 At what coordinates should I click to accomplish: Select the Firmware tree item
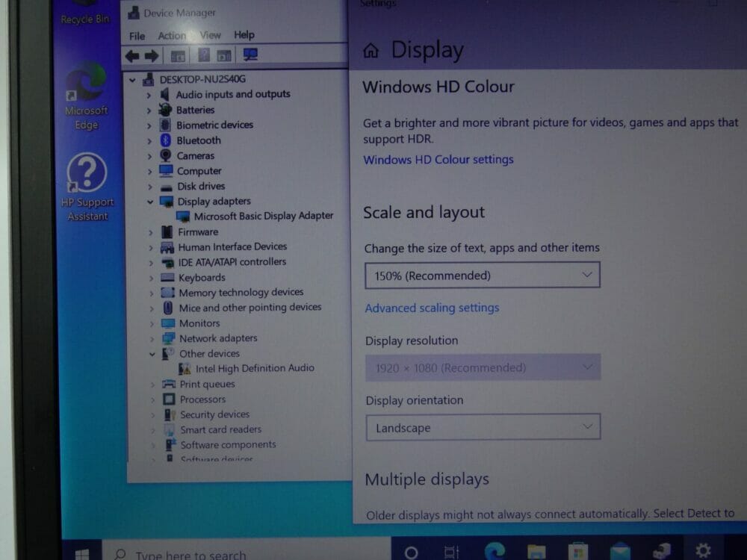(x=198, y=232)
